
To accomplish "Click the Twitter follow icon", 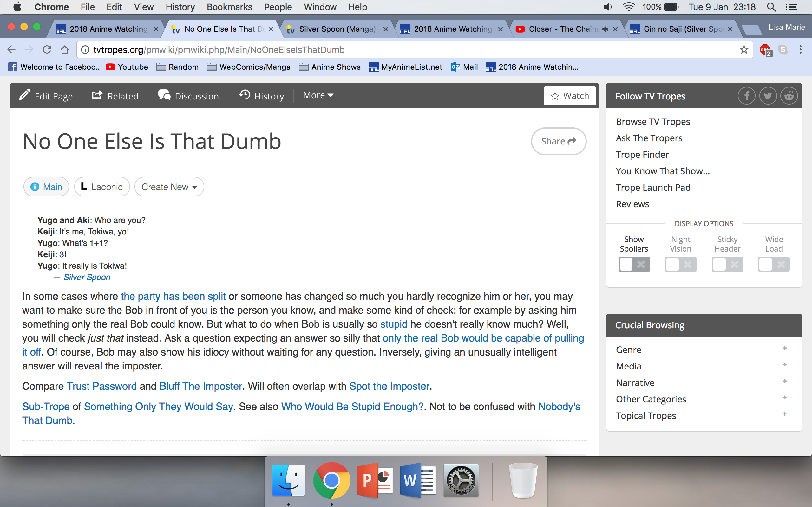I will (768, 96).
